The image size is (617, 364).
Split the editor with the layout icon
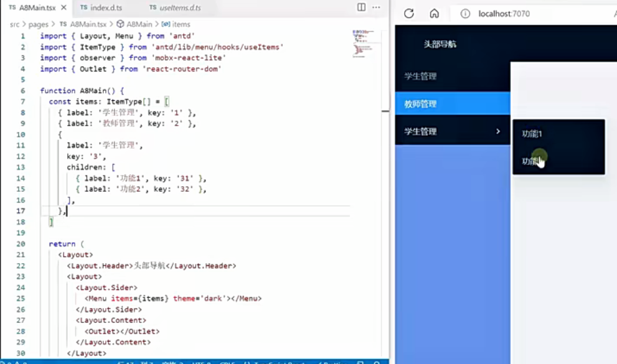pos(361,7)
